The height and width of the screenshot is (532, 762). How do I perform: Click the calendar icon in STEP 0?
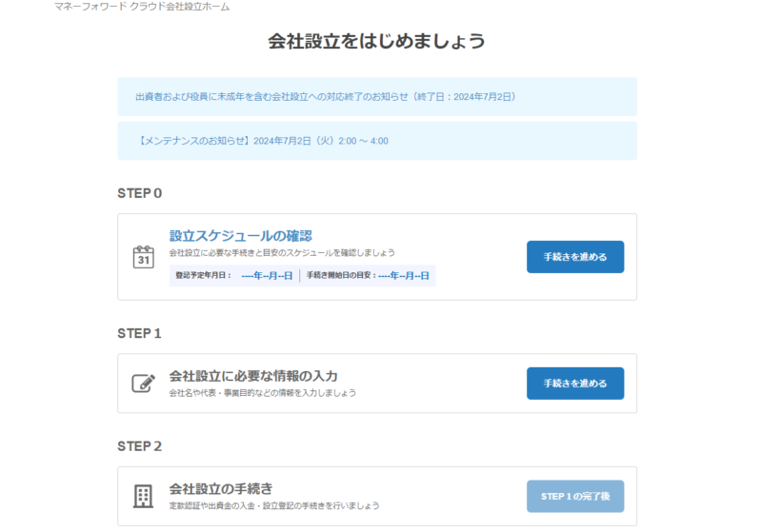[x=143, y=257]
